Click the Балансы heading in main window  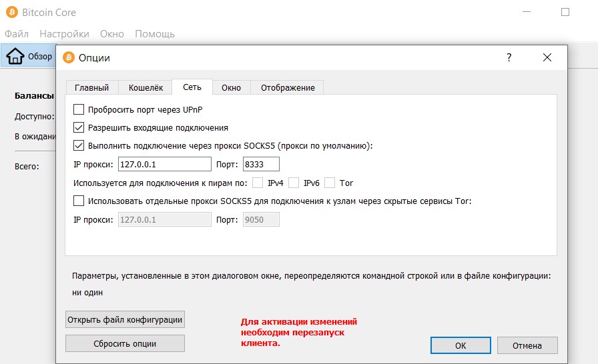(34, 95)
